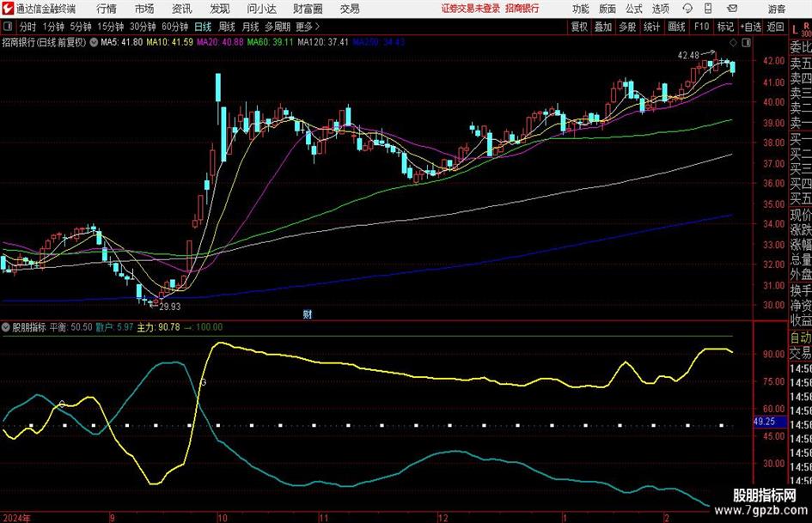The image size is (812, 523).
Task: Click the 多股 multi-stock button
Action: (x=627, y=27)
